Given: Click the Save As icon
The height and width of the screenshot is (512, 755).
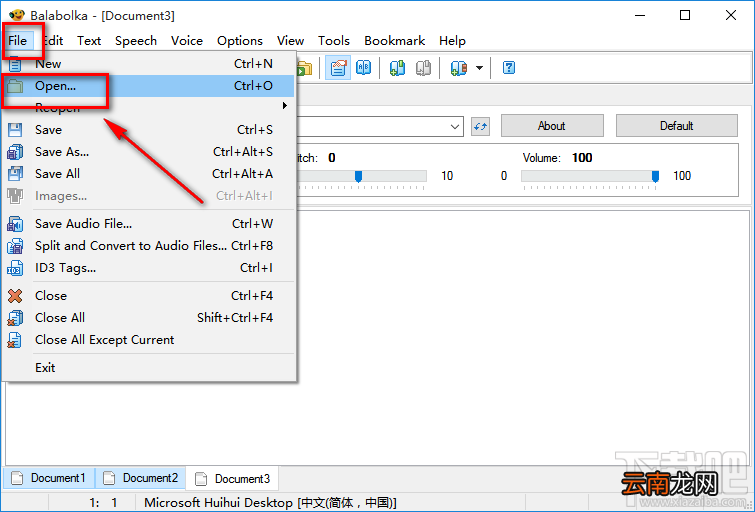Looking at the screenshot, I should point(15,152).
